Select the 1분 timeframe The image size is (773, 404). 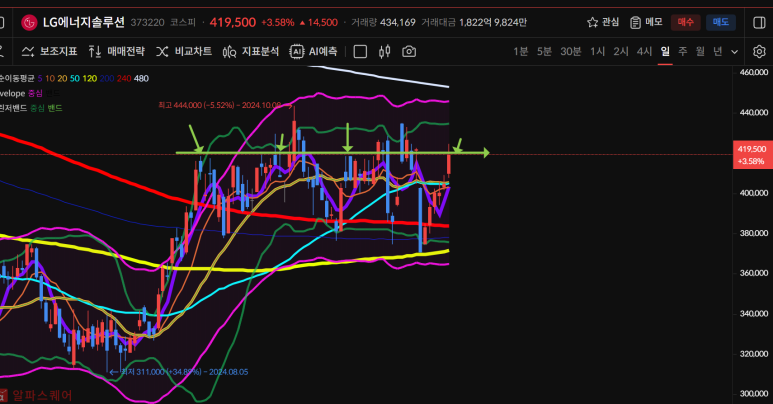pyautogui.click(x=521, y=51)
